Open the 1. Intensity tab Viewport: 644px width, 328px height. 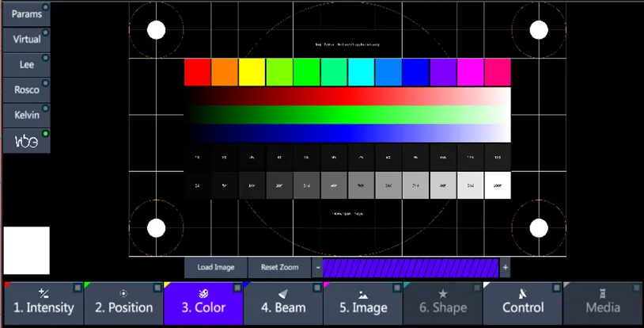(44, 303)
